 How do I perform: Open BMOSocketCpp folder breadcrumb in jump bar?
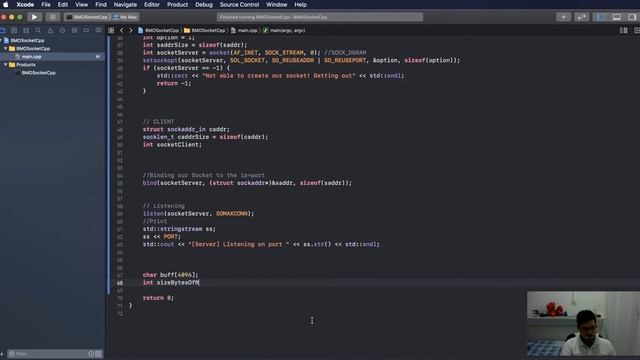[x=204, y=31]
